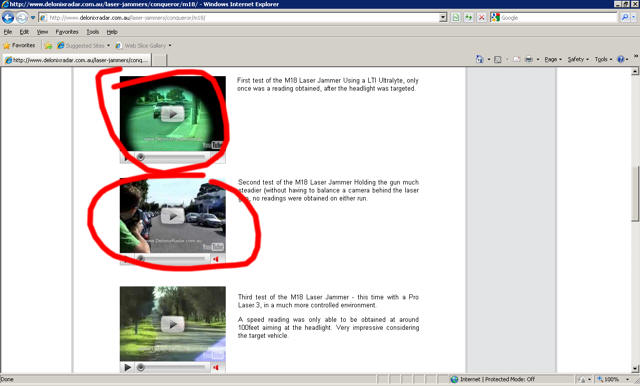This screenshot has width=640, height=386.
Task: Open the search provider options dropdown
Action: point(634,18)
